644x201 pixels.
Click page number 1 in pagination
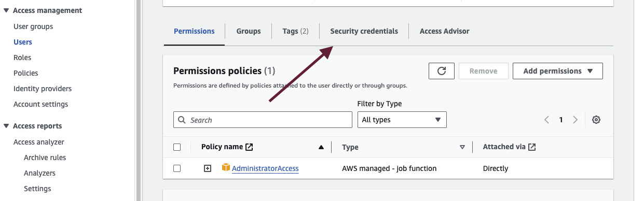point(561,120)
